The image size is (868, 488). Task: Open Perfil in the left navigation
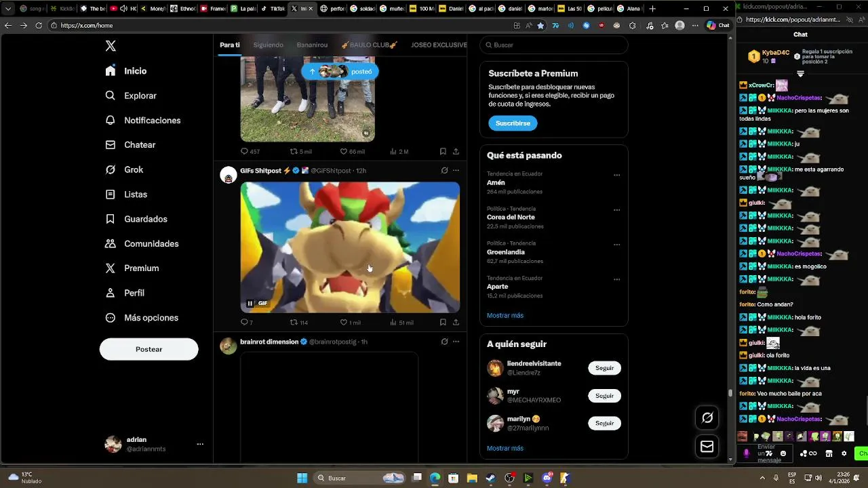point(125,293)
